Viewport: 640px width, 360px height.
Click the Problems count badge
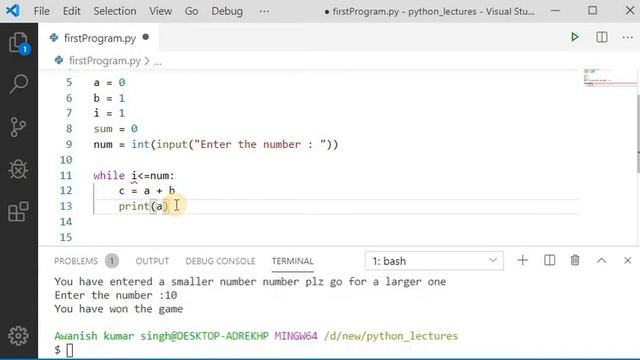click(111, 261)
